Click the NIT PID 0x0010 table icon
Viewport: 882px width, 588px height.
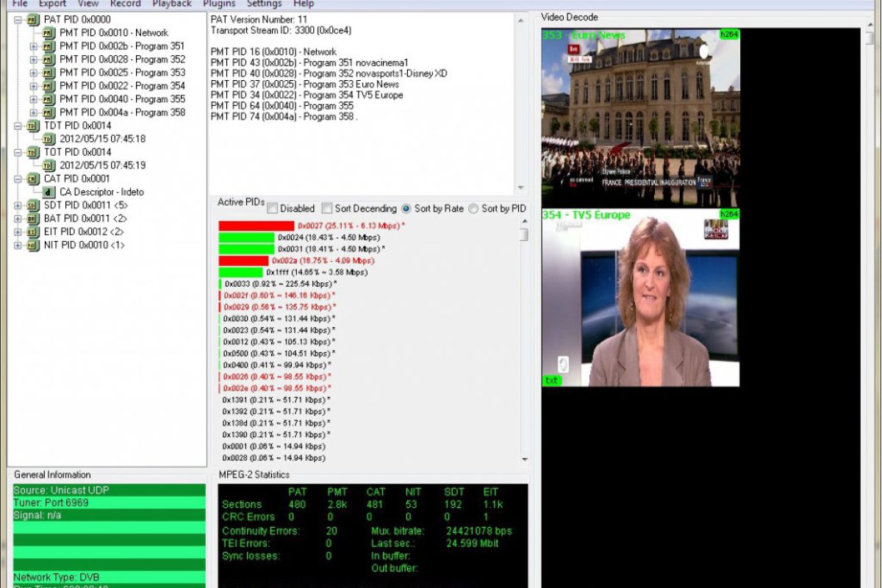pos(33,245)
